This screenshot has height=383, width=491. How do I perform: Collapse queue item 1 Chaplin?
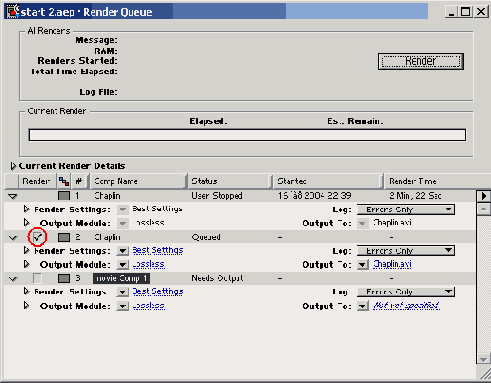click(13, 196)
